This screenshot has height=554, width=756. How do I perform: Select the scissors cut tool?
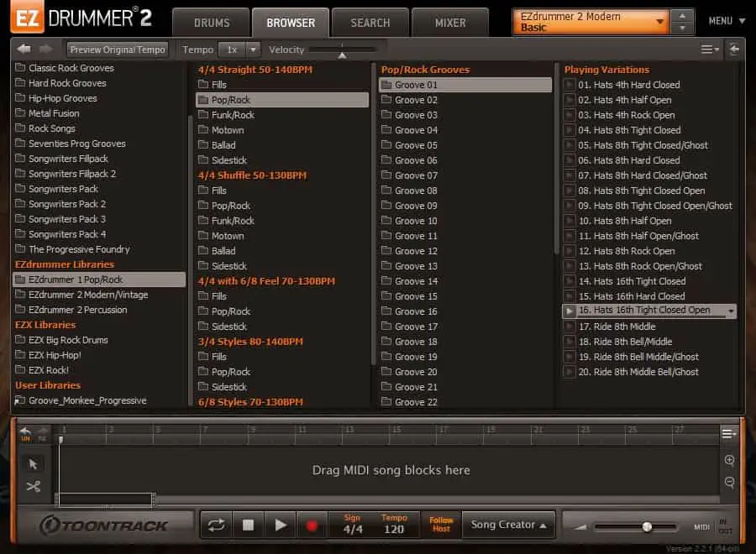34,486
